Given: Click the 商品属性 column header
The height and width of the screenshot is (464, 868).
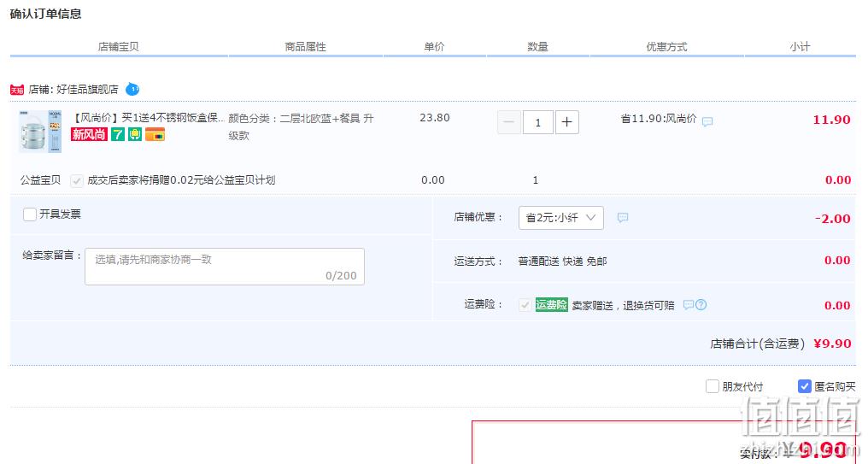Looking at the screenshot, I should point(306,47).
